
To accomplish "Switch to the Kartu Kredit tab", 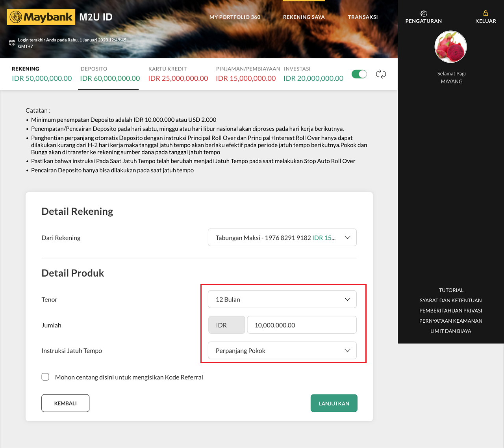I will point(178,74).
